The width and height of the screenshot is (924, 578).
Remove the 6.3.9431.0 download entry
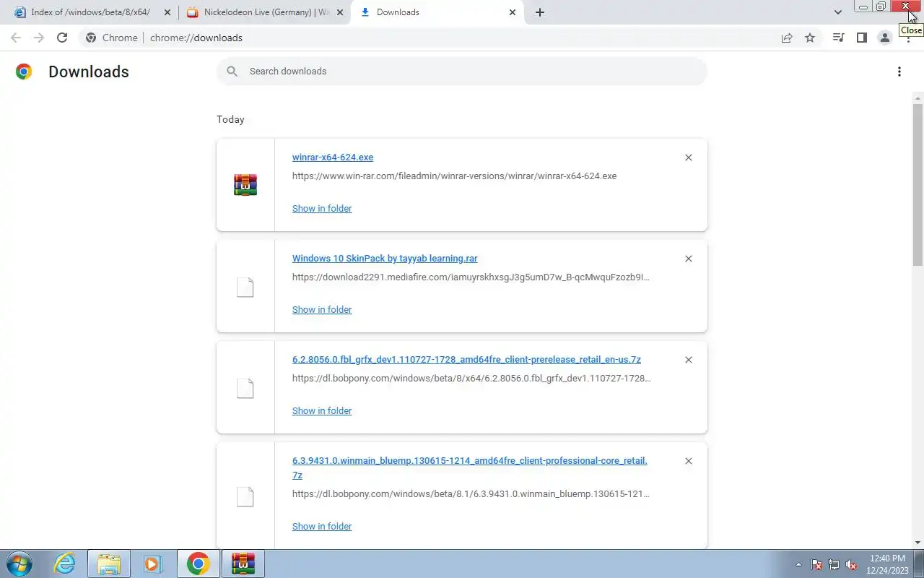[688, 461]
